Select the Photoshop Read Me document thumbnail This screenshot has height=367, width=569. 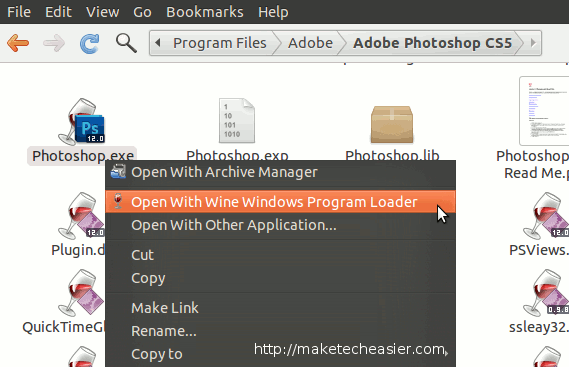point(544,111)
